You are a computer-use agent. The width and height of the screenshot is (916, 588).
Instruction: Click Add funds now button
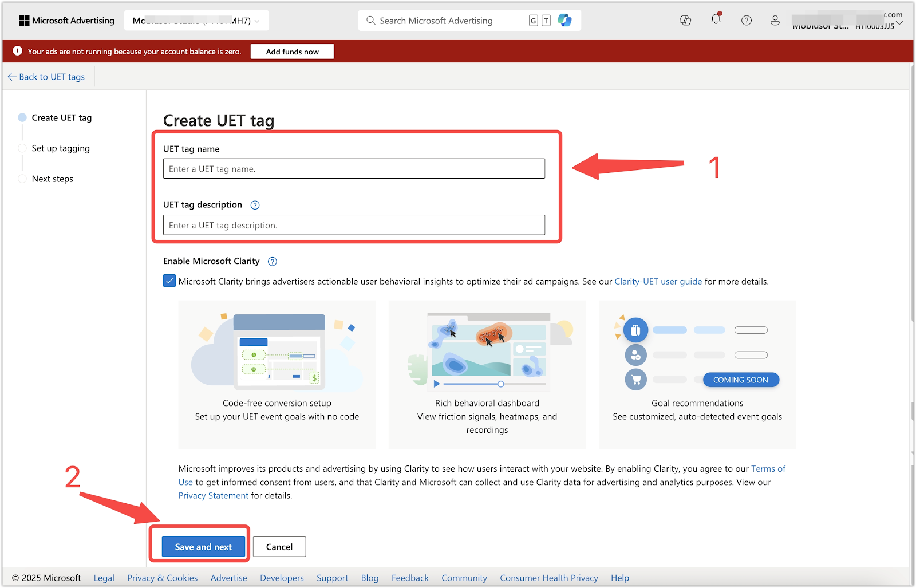(x=293, y=52)
